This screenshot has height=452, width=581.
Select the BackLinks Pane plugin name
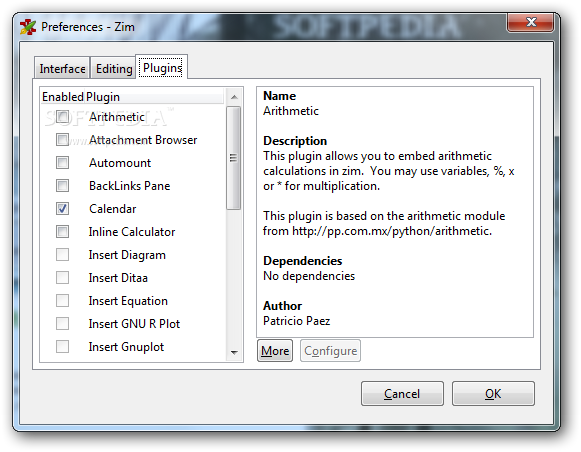pos(130,186)
